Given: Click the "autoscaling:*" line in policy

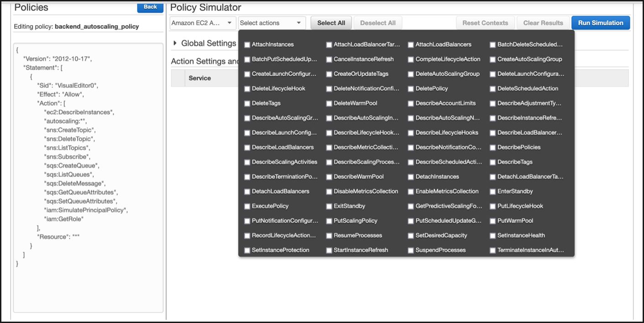Looking at the screenshot, I should tap(65, 121).
